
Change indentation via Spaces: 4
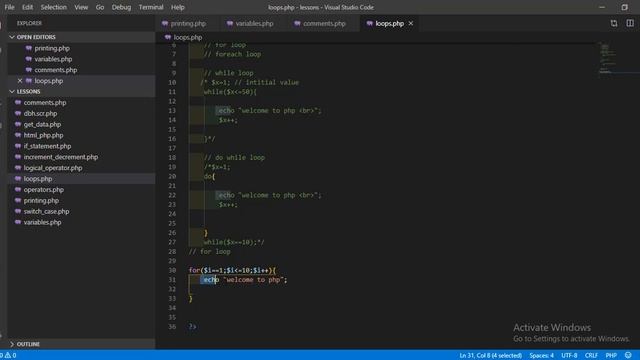(x=541, y=356)
